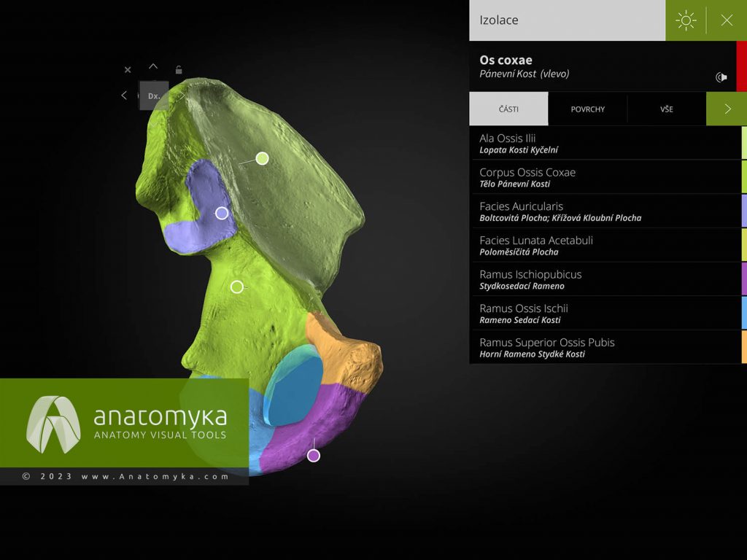The width and height of the screenshot is (747, 560).
Task: Close the Izolace panel
Action: (x=727, y=20)
